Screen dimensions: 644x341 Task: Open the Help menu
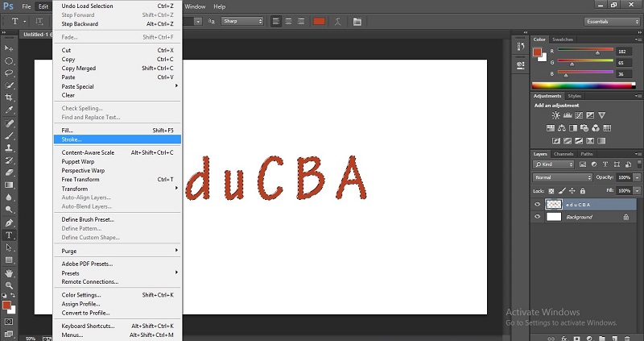coord(219,6)
